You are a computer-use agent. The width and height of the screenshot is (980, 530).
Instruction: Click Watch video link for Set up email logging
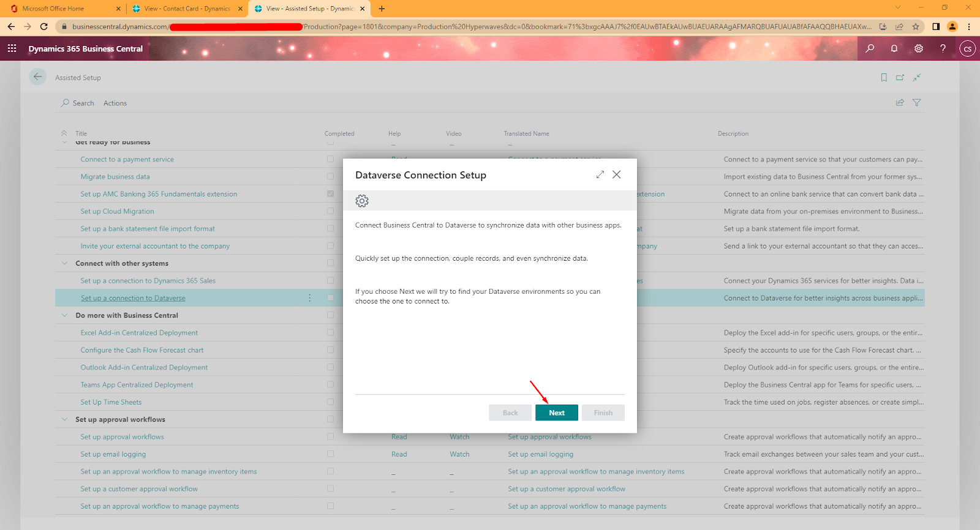pyautogui.click(x=459, y=454)
